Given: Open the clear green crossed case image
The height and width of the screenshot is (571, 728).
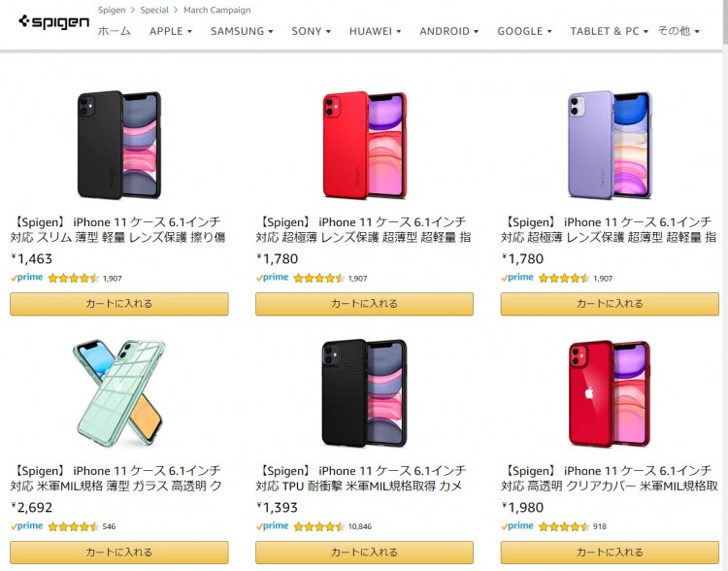Looking at the screenshot, I should point(118,393).
